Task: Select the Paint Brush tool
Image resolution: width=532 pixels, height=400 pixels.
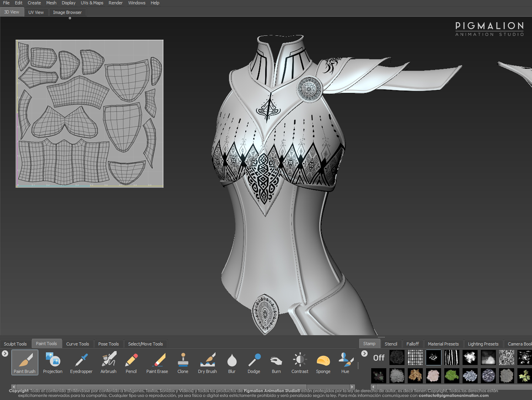Action: [x=25, y=362]
